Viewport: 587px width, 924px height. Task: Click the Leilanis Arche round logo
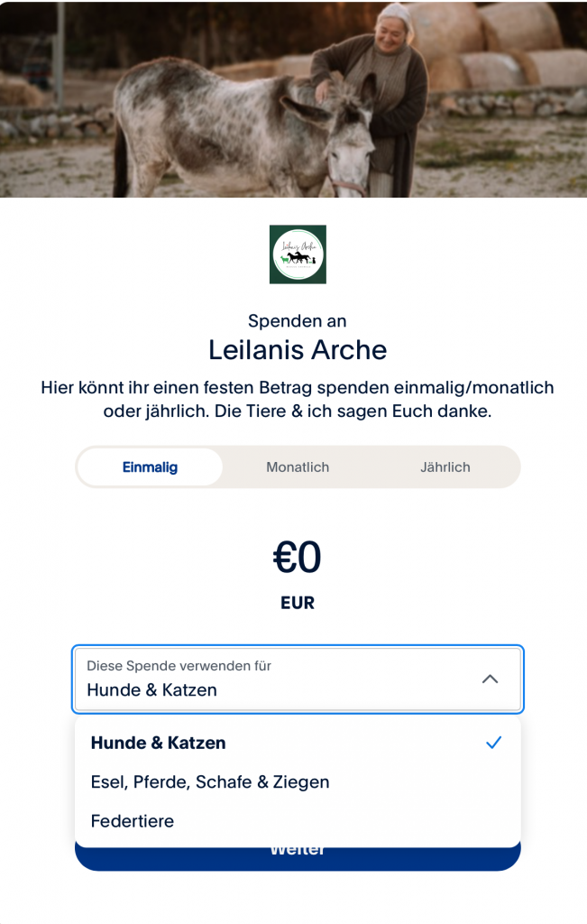click(x=298, y=254)
